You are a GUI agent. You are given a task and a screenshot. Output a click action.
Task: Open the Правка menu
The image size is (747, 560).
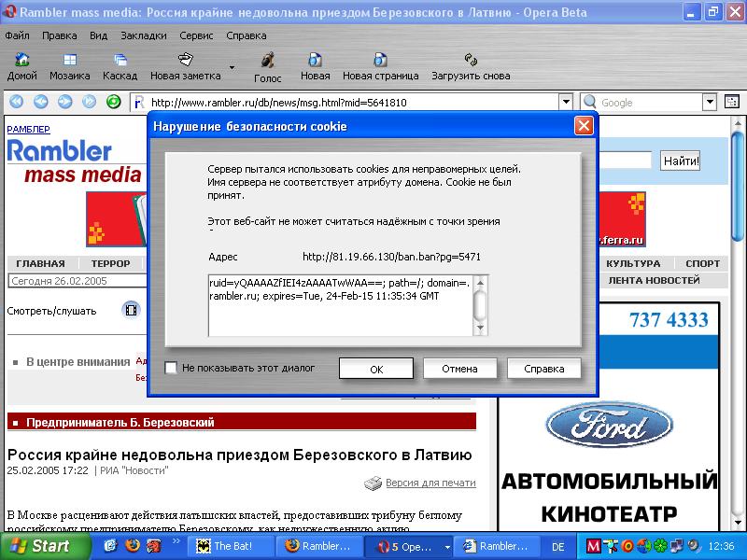60,35
